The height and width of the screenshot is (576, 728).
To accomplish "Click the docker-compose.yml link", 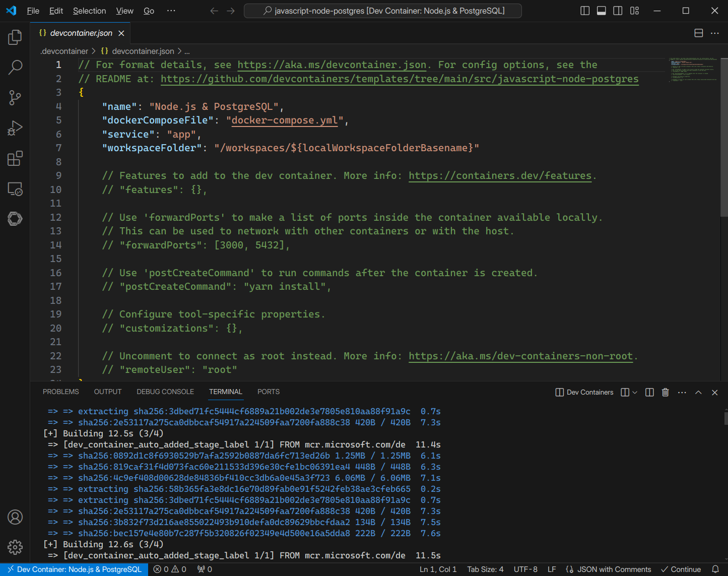I will pos(284,120).
